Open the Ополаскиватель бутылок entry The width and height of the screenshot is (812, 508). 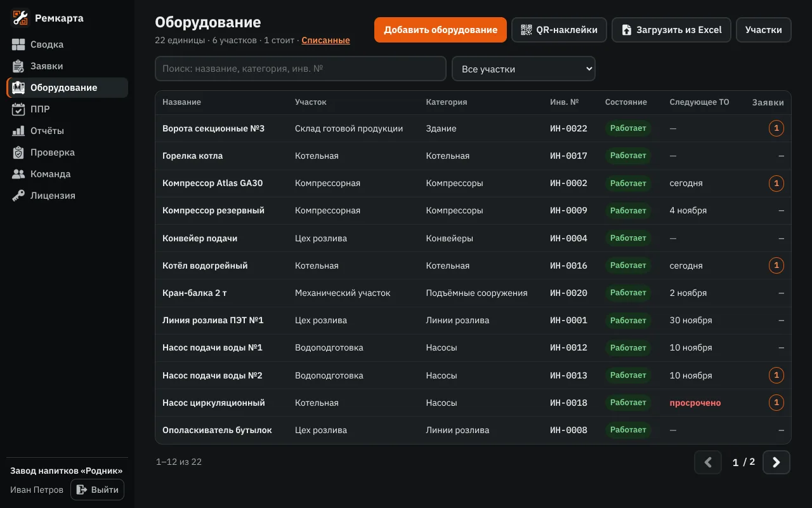[x=217, y=431]
